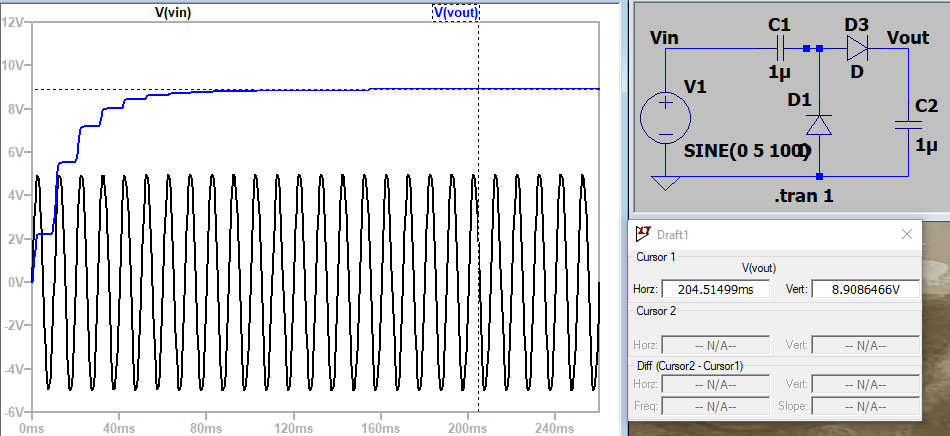The image size is (950, 436).
Task: Click Cursor 1 Vert value field
Action: (864, 289)
